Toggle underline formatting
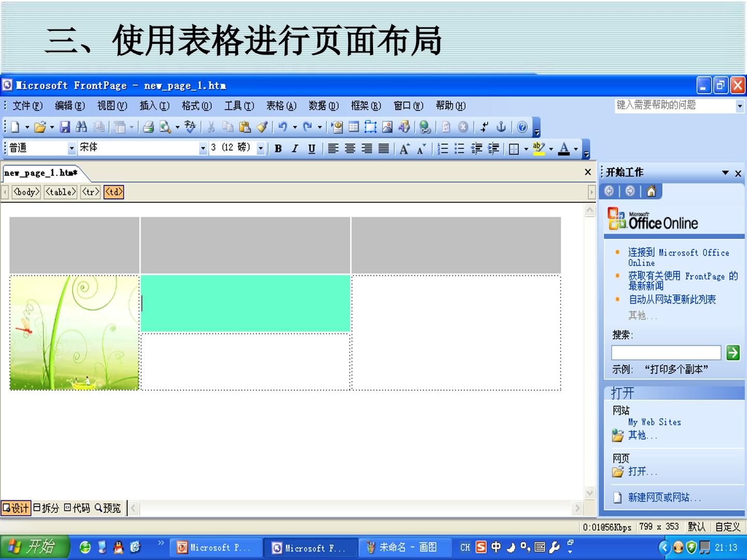 pyautogui.click(x=312, y=149)
